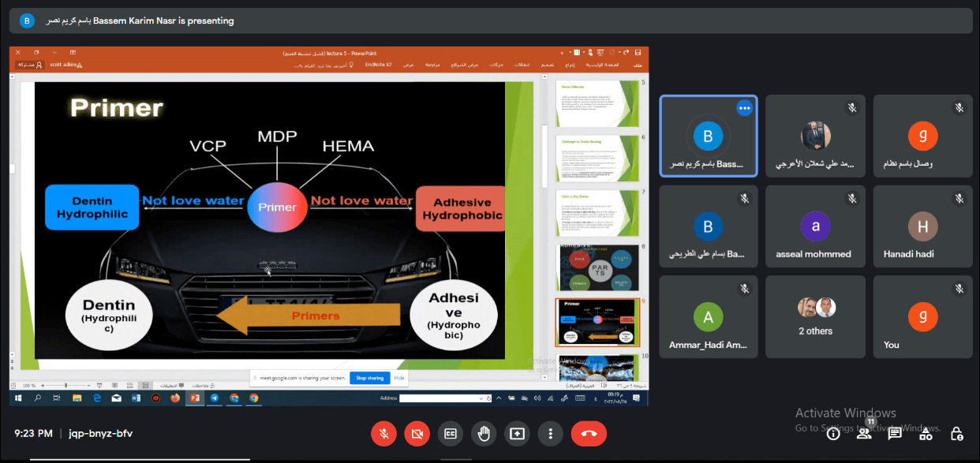Open host controls lock icon
The image size is (980, 463).
click(x=956, y=433)
